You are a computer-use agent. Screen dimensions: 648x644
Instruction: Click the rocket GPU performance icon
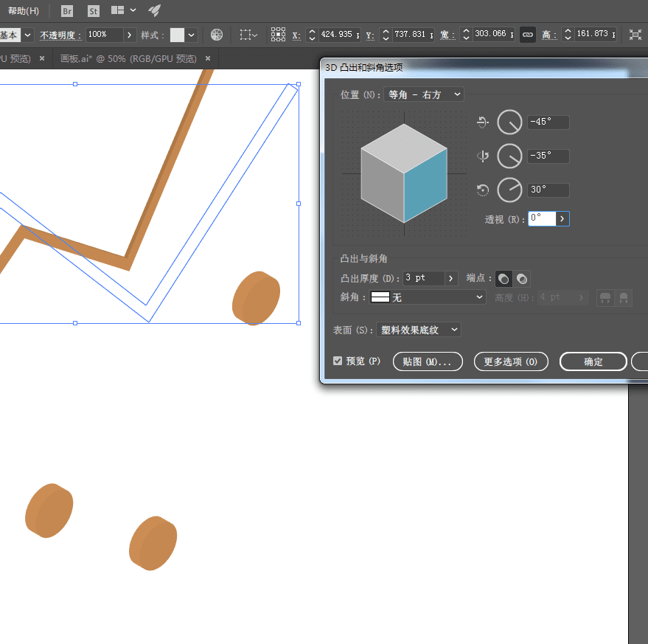[154, 10]
